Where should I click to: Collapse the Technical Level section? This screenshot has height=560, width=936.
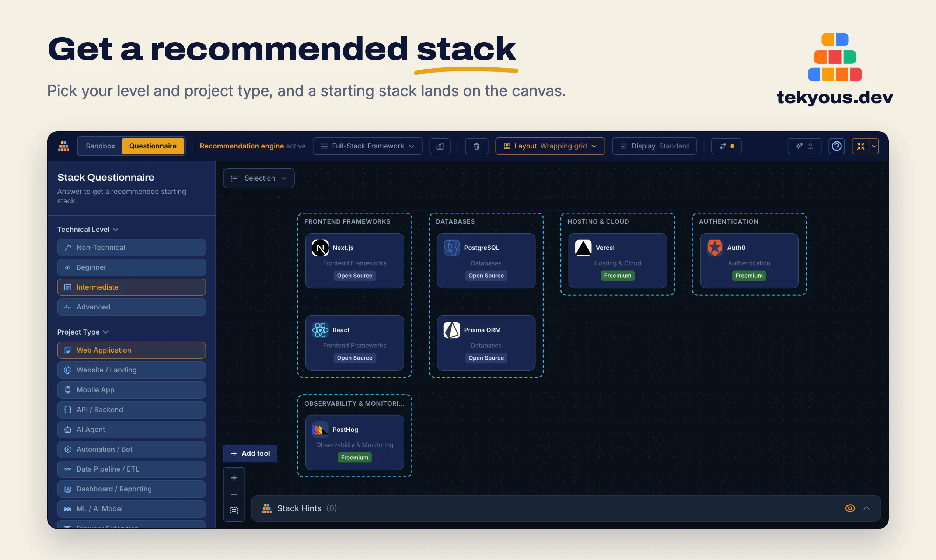point(88,230)
